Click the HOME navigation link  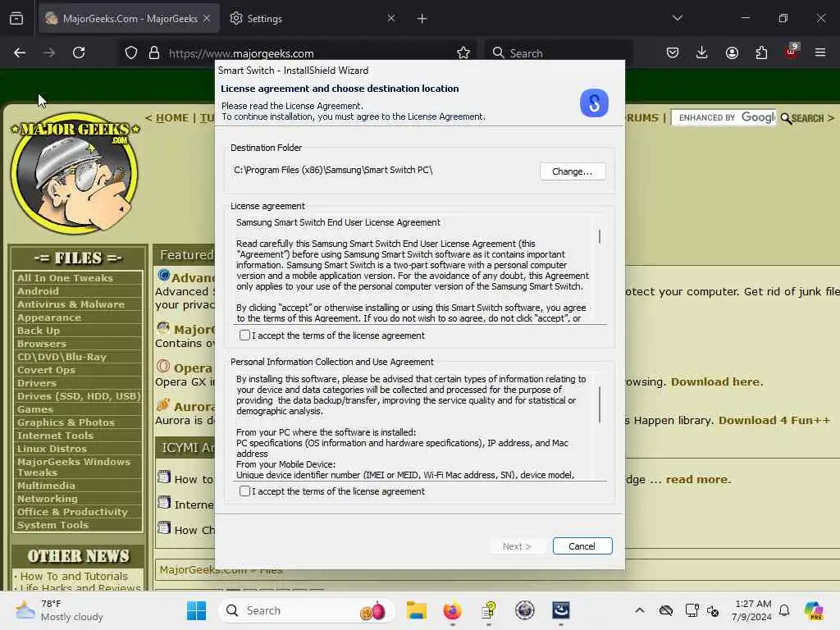pos(172,118)
